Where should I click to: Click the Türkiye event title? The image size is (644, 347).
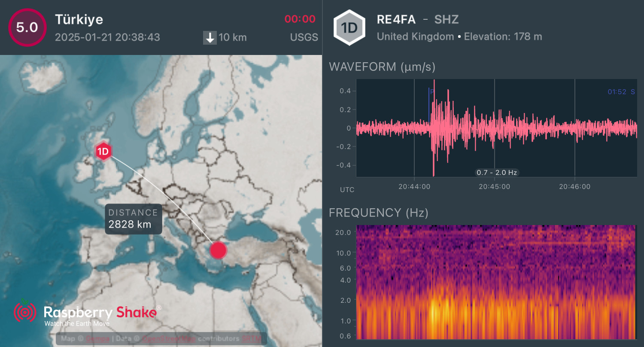point(79,19)
